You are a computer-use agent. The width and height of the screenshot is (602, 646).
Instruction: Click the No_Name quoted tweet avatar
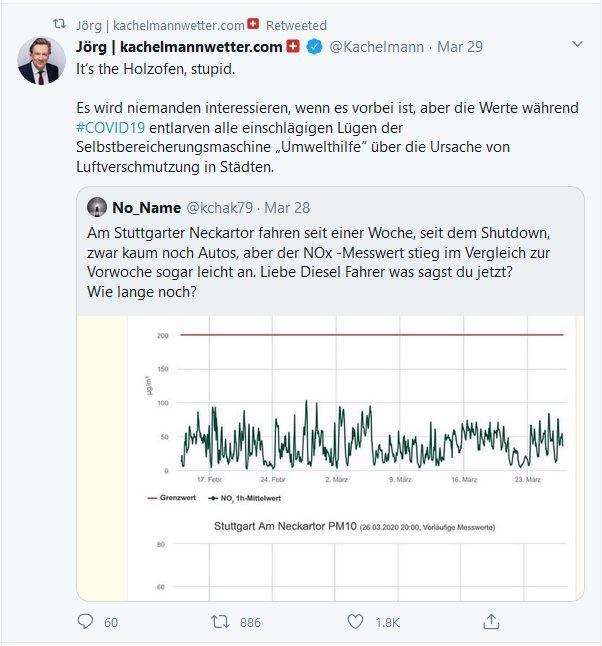[97, 208]
